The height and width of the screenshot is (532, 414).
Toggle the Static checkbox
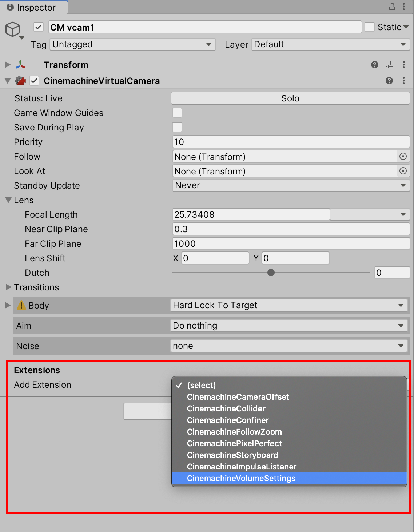370,27
